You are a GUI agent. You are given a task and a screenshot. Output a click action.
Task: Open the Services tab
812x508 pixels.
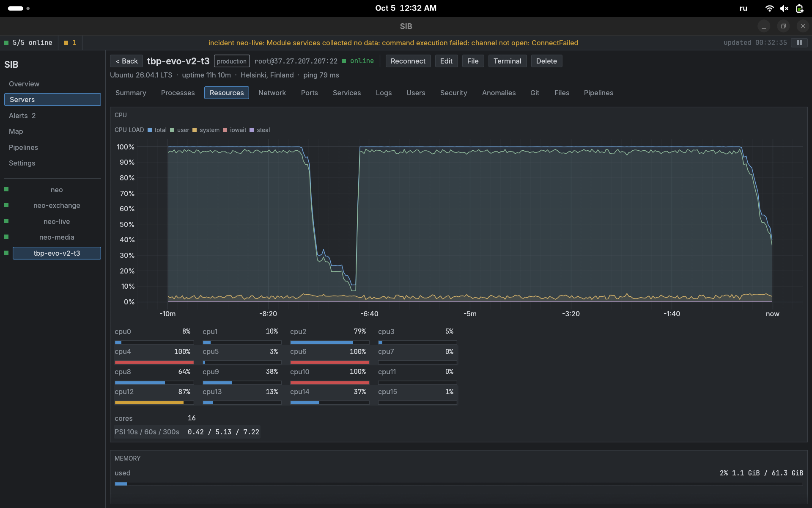click(x=347, y=93)
